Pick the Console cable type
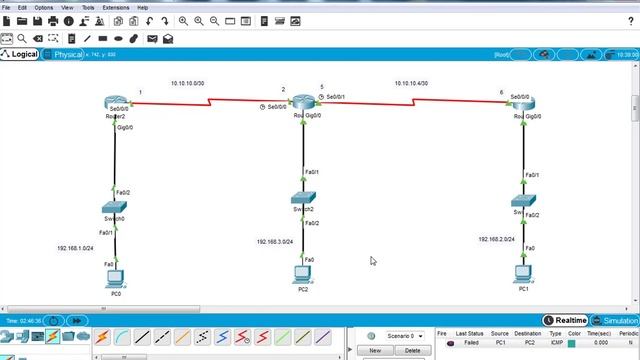The image size is (640, 360). pos(122,337)
